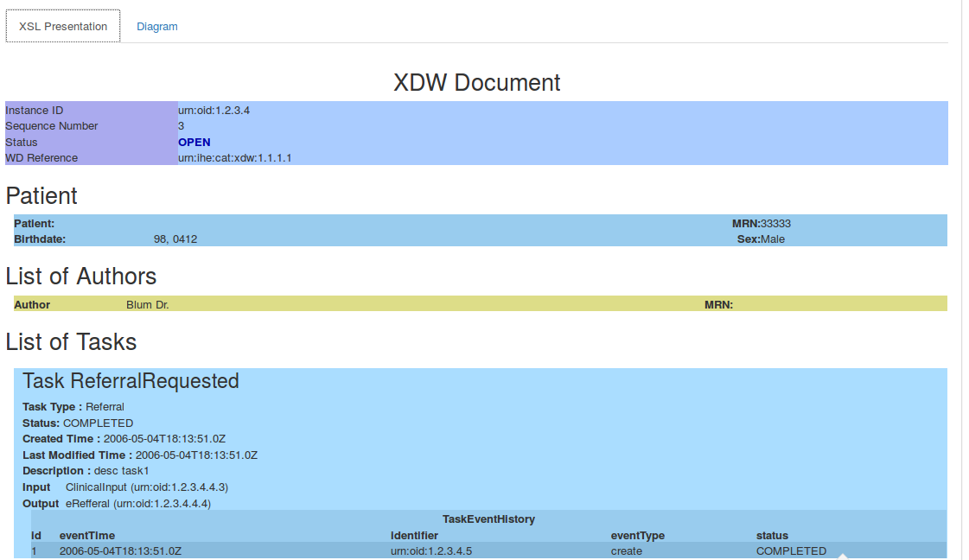Viewport: 969px width, 560px height.
Task: Click the XDW Document title heading
Action: pos(476,83)
